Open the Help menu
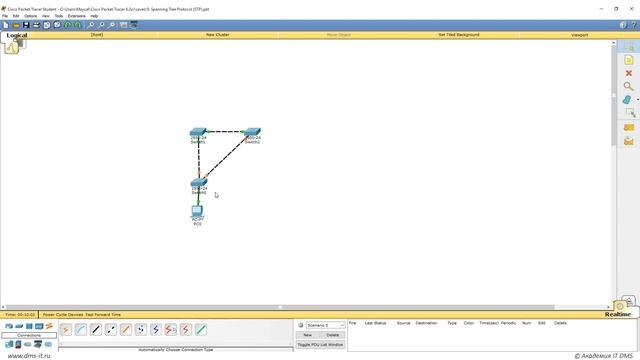Screen dimensions: 640x360 (x=94, y=16)
